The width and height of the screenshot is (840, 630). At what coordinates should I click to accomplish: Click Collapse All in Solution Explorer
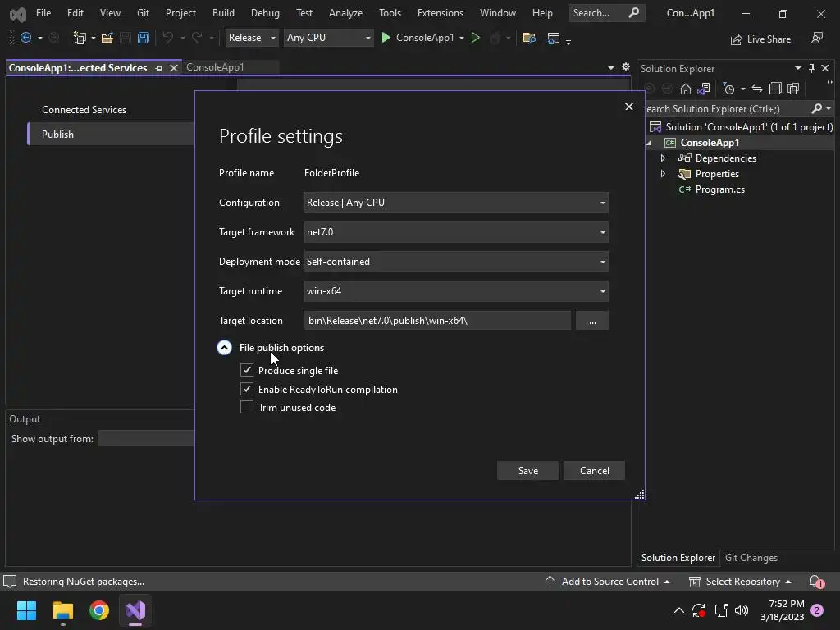(x=775, y=89)
